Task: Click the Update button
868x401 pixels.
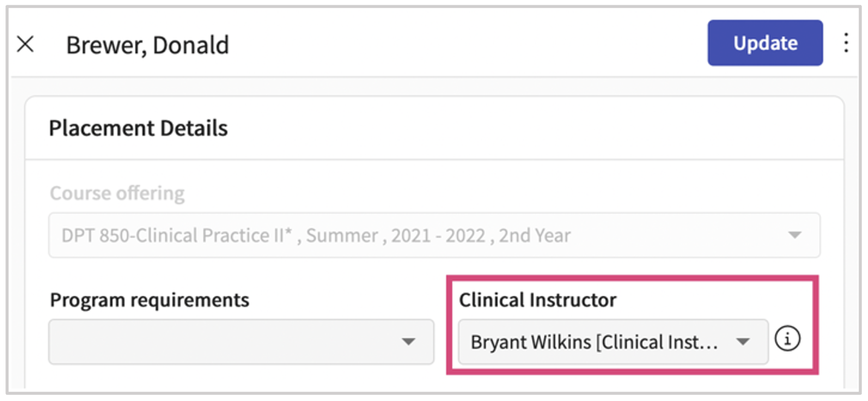Action: point(765,43)
